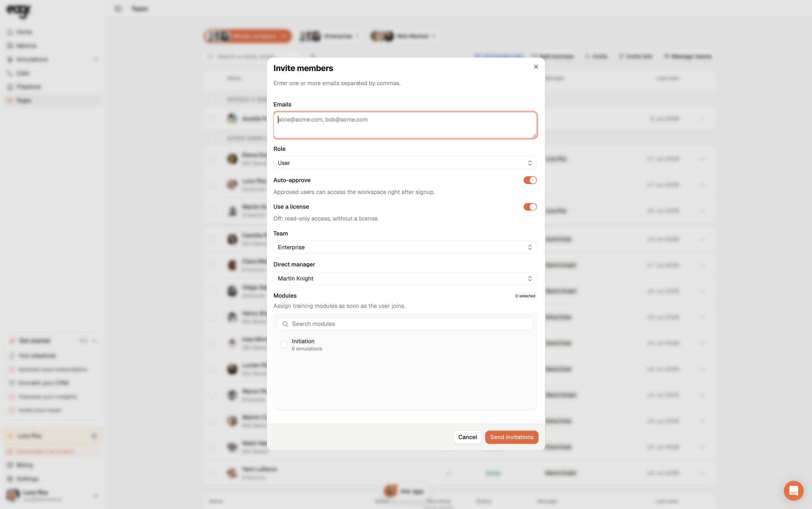Toggle the Auto-approve switch
The image size is (812, 509).
[x=530, y=180]
